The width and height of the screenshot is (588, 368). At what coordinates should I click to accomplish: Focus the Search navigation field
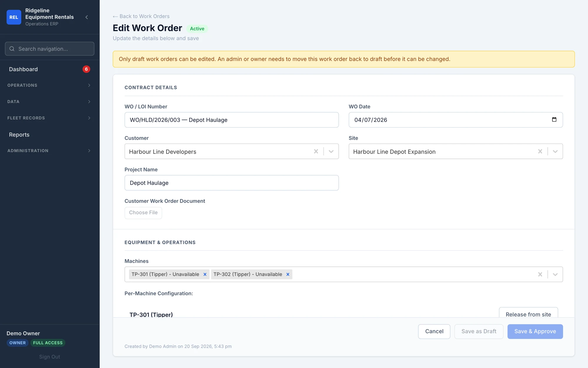[50, 49]
